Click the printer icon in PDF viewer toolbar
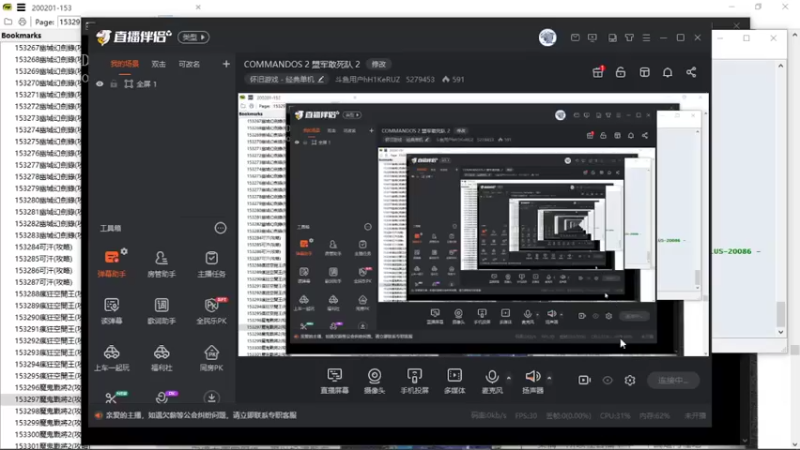Screen dimensions: 800x450 pos(22,21)
